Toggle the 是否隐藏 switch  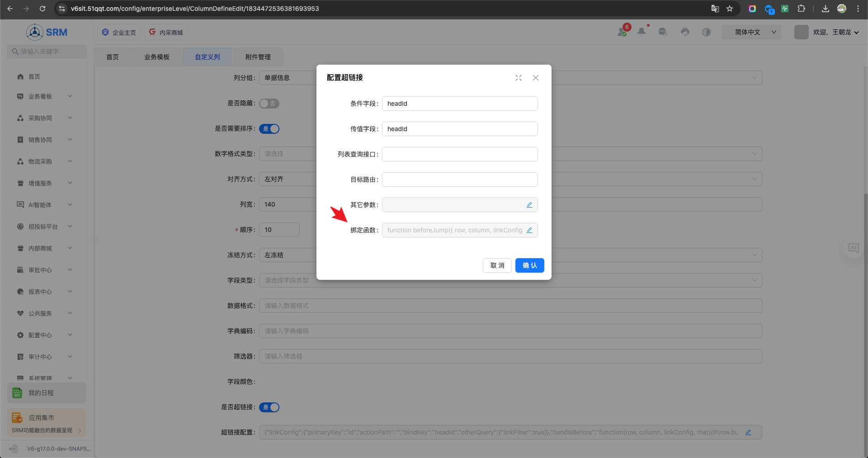269,104
